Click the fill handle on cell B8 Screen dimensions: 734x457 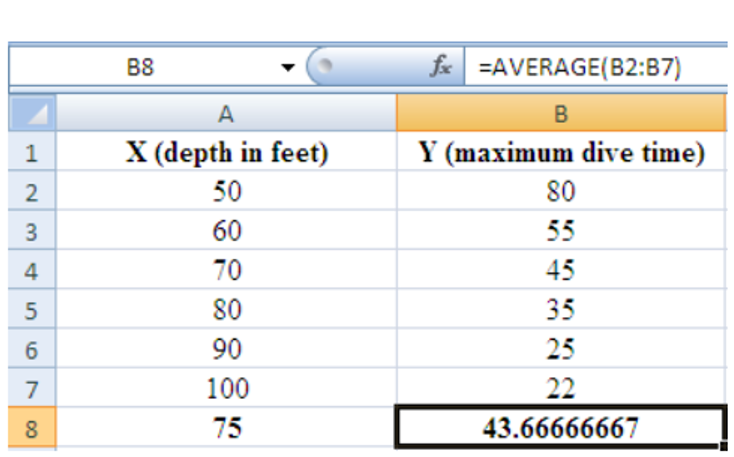coord(724,445)
